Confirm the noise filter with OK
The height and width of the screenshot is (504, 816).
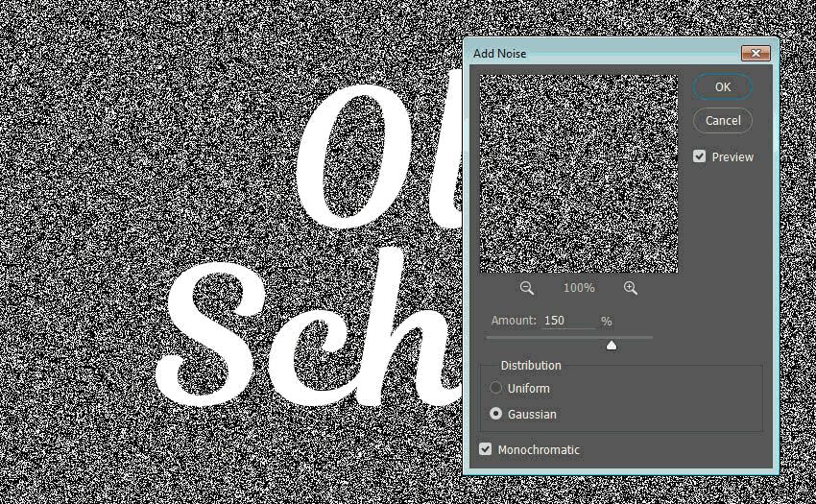coord(723,87)
